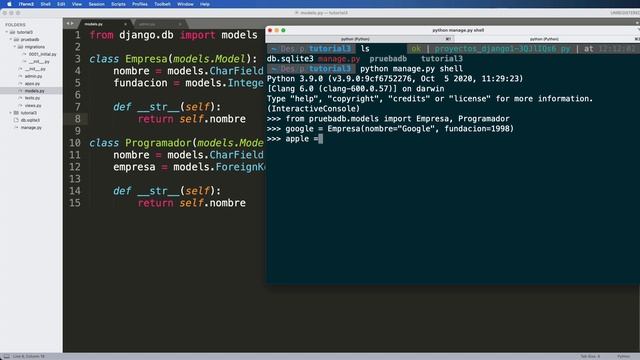Open the Toolbelt menu
The image size is (640, 360).
(x=162, y=4)
